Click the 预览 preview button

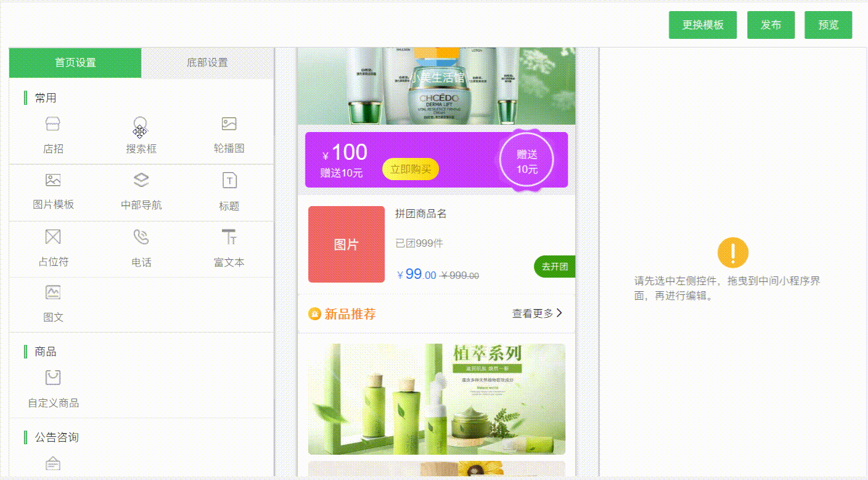(828, 25)
